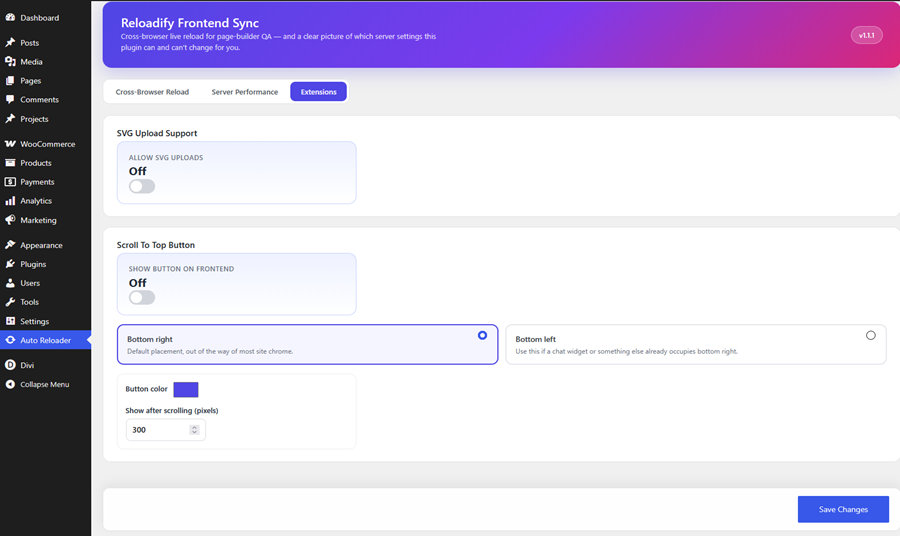Image resolution: width=900 pixels, height=536 pixels.
Task: Select the Extensions tab
Action: [319, 92]
